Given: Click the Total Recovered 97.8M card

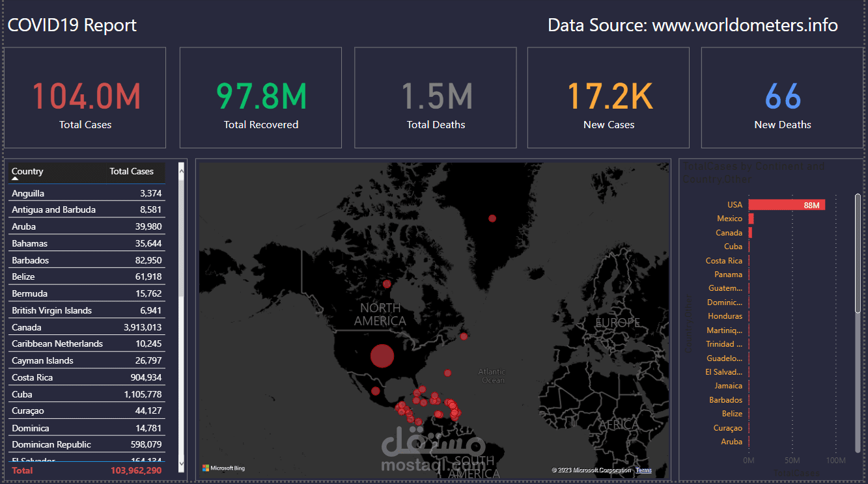Looking at the screenshot, I should [260, 98].
